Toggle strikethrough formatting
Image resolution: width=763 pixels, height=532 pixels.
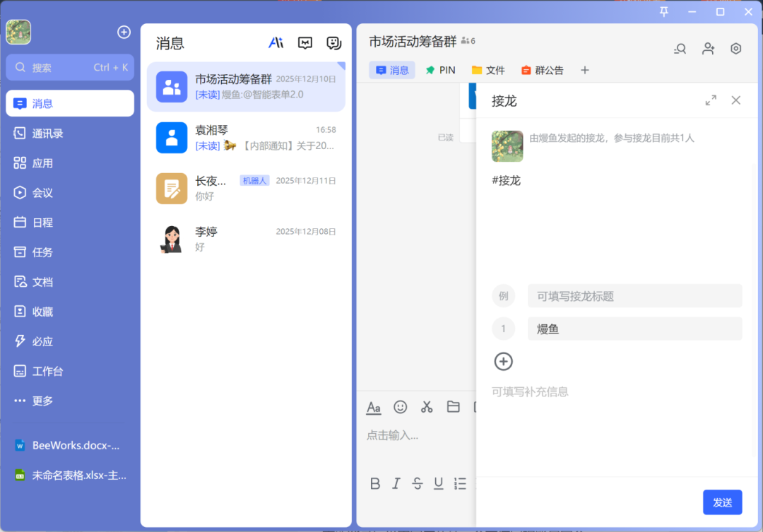[x=418, y=483]
